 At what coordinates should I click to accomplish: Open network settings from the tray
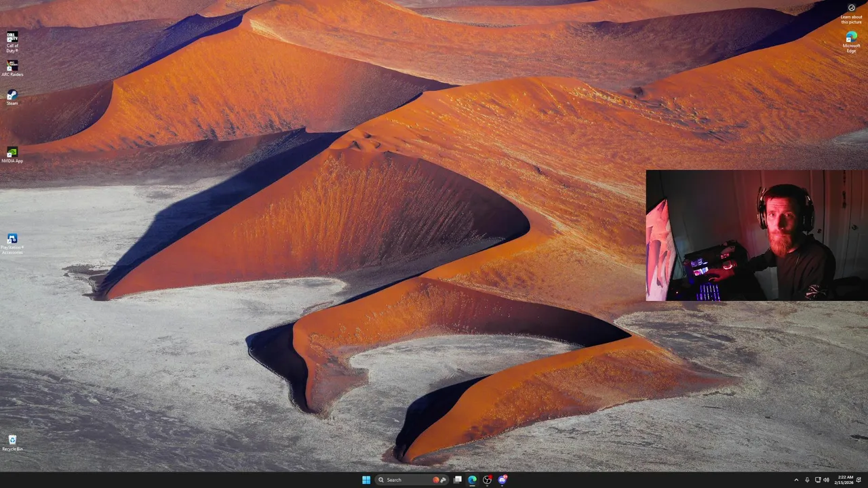pyautogui.click(x=817, y=480)
